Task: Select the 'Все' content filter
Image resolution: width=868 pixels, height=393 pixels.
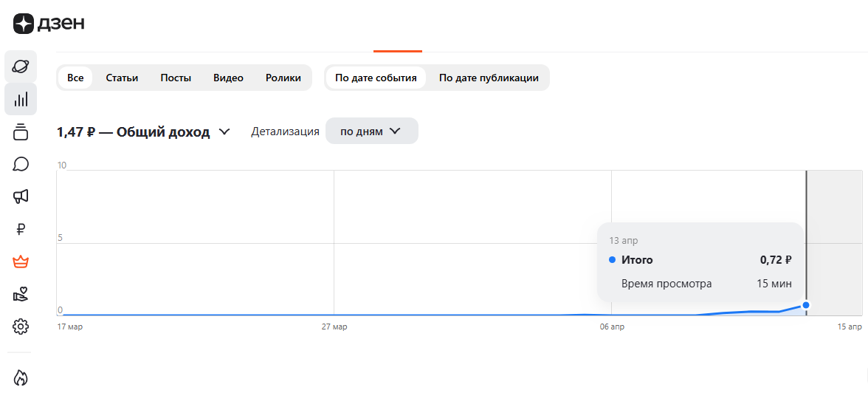Action: (75, 78)
